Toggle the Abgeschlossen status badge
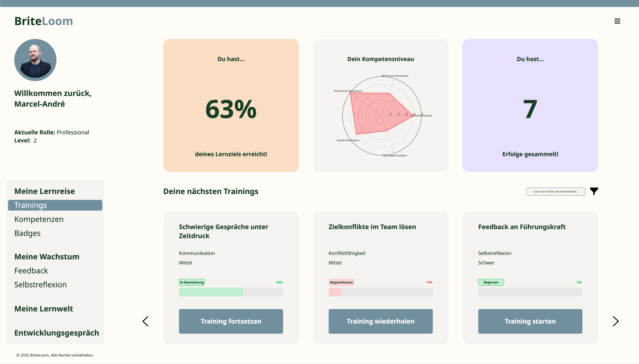 point(341,282)
